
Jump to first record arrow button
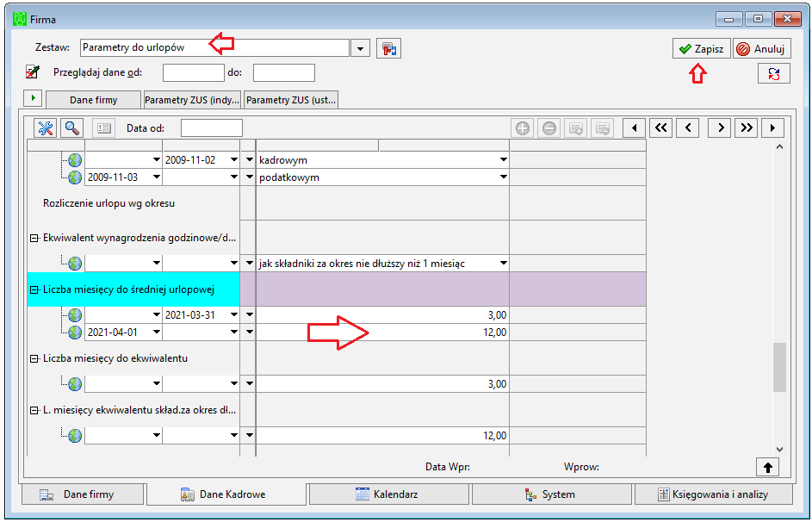click(x=635, y=127)
